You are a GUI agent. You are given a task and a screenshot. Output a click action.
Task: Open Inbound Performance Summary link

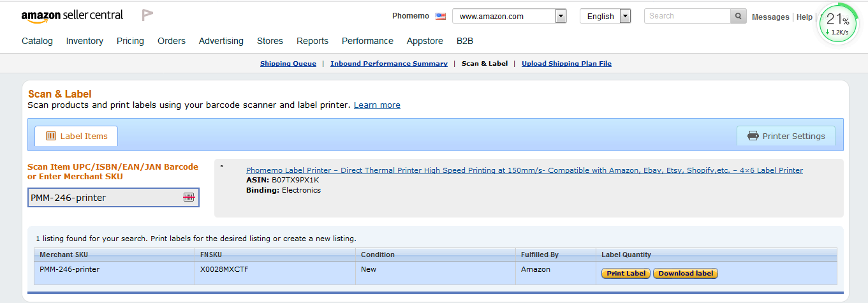click(x=389, y=64)
